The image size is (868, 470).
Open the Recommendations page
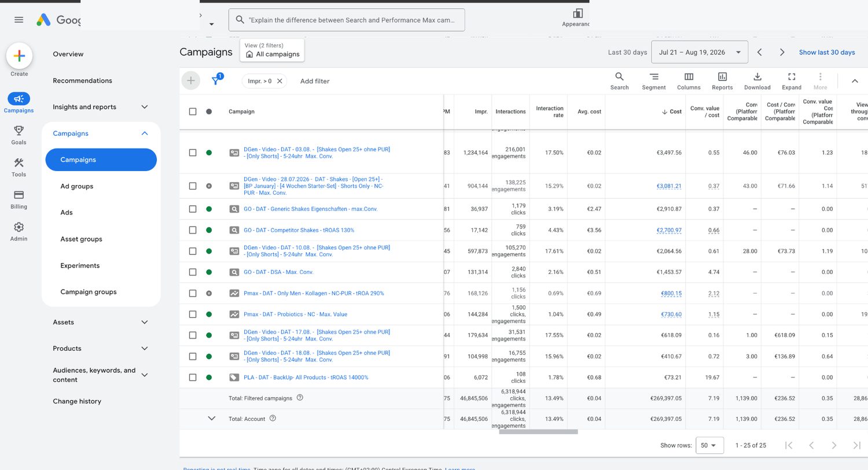[x=82, y=80]
